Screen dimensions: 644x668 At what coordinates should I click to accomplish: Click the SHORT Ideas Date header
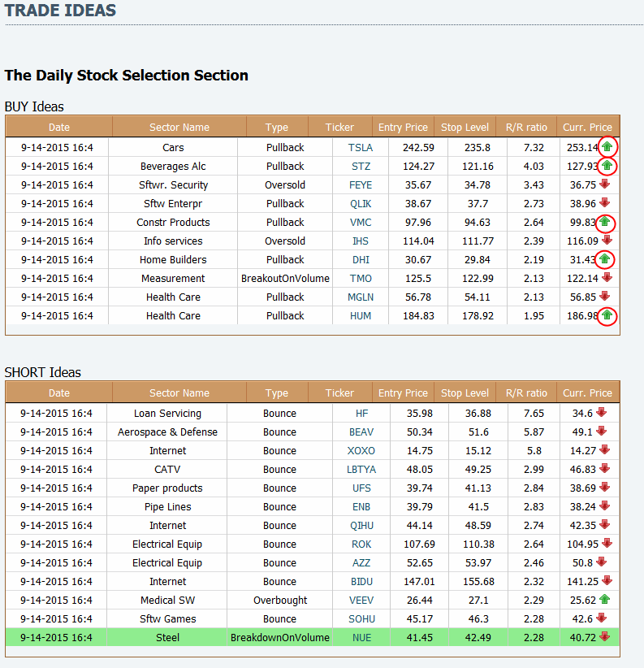tap(58, 393)
